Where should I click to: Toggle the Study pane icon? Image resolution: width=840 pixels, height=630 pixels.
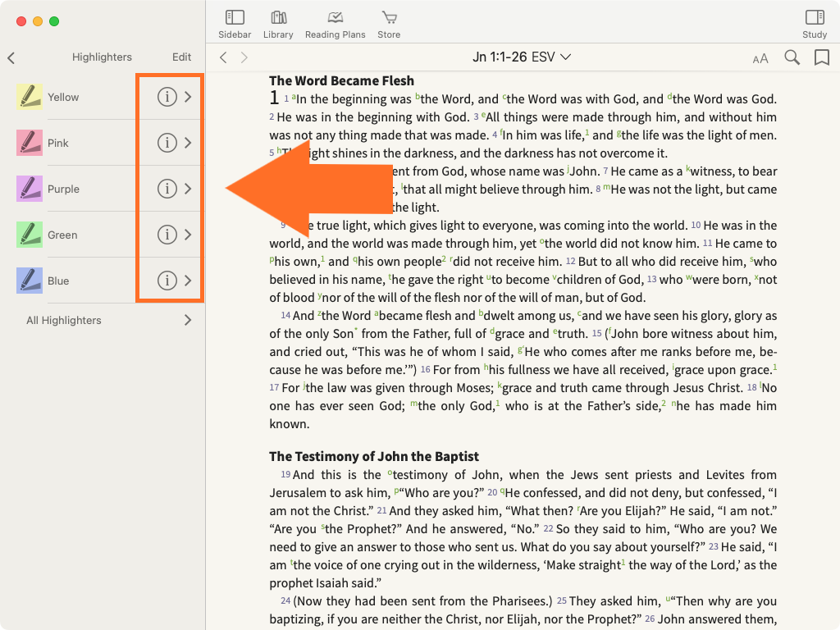pyautogui.click(x=814, y=23)
